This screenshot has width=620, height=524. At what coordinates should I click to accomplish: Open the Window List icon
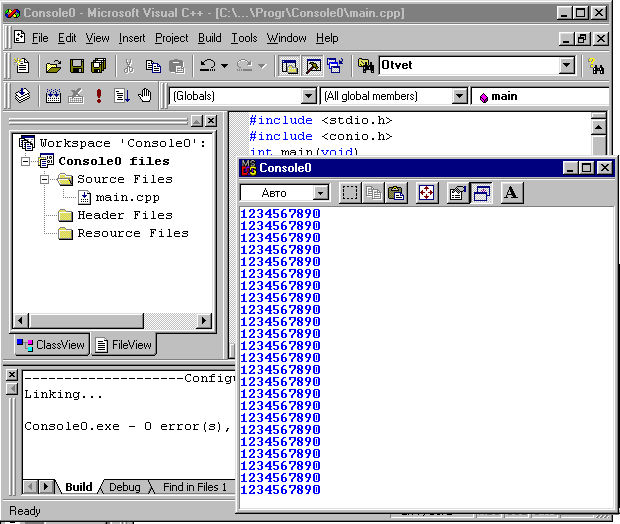[x=335, y=66]
